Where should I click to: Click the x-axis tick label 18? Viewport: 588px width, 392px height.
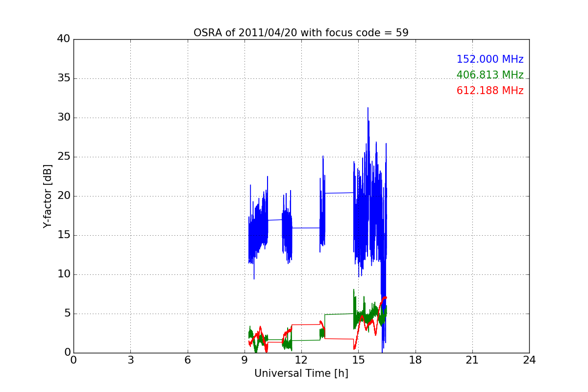click(416, 360)
